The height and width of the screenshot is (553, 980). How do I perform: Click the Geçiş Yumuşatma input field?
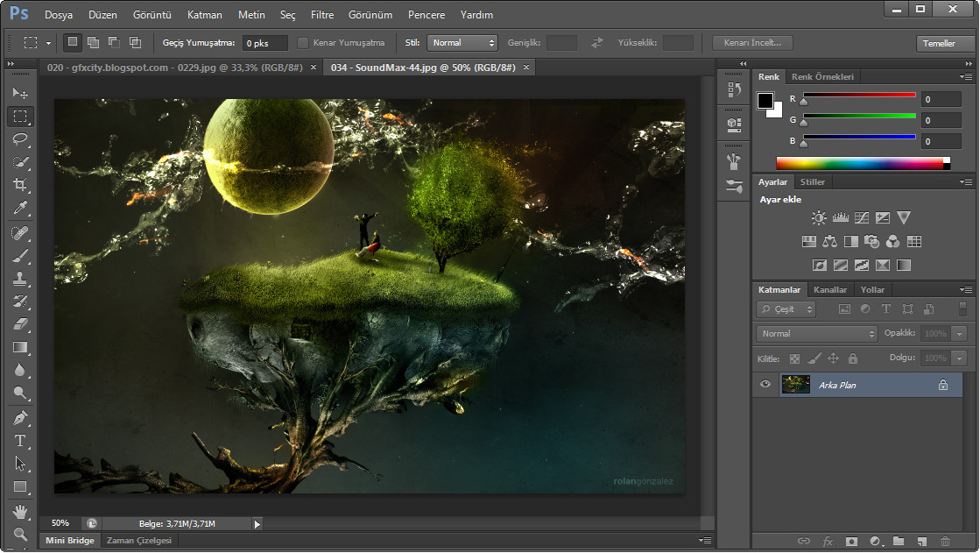265,43
